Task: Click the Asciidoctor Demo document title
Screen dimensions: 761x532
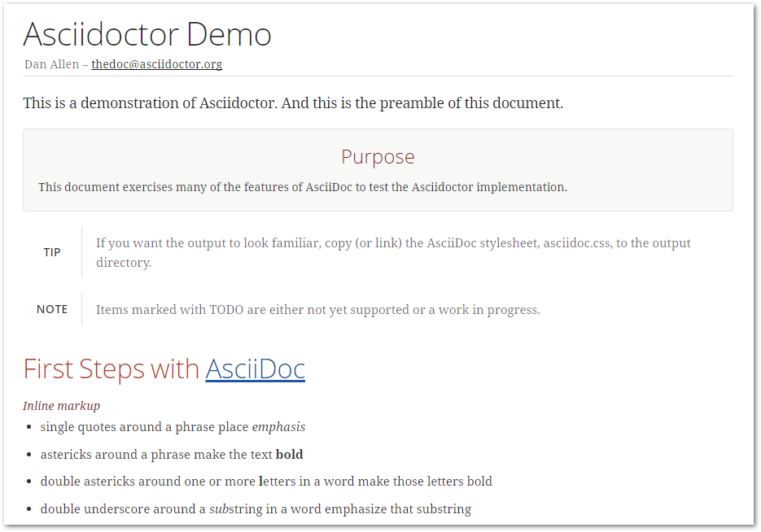Action: click(x=147, y=34)
